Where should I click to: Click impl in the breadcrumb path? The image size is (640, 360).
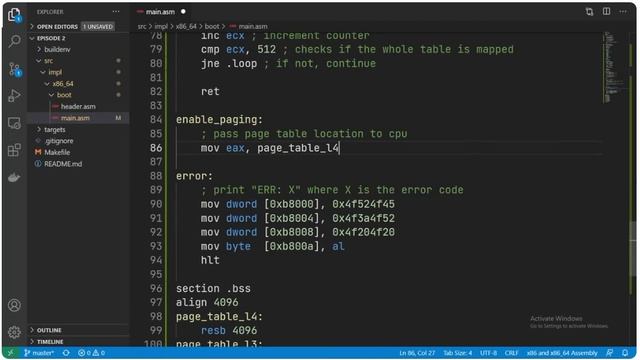pos(161,27)
